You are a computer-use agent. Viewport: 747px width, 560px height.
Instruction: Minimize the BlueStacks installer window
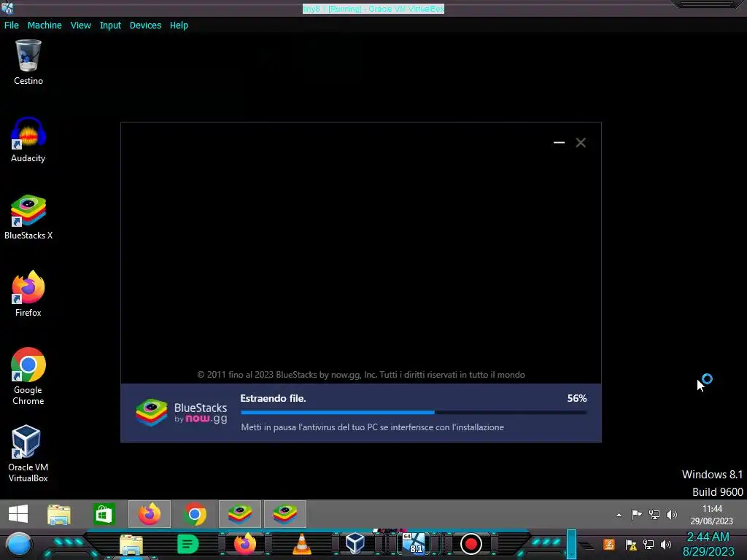pyautogui.click(x=559, y=142)
